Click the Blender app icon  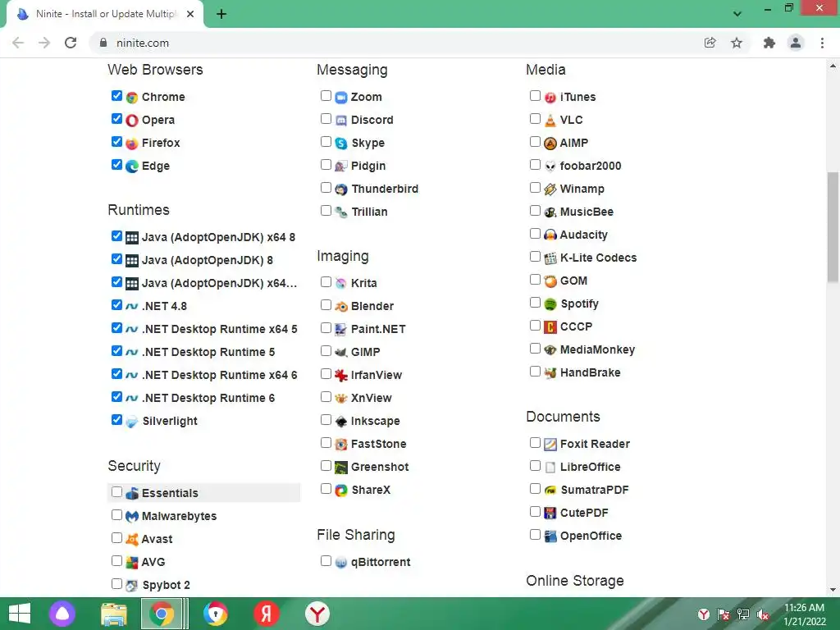341,307
